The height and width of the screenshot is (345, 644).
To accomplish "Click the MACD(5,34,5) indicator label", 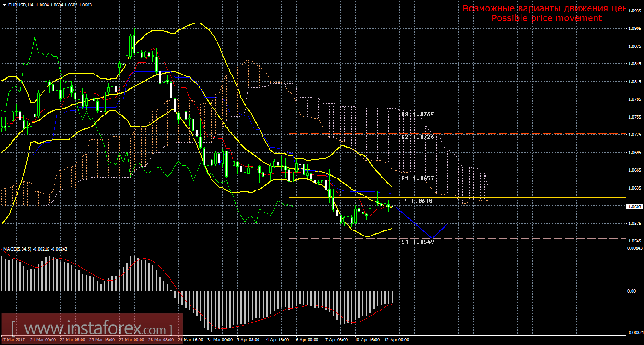I will click(x=18, y=249).
